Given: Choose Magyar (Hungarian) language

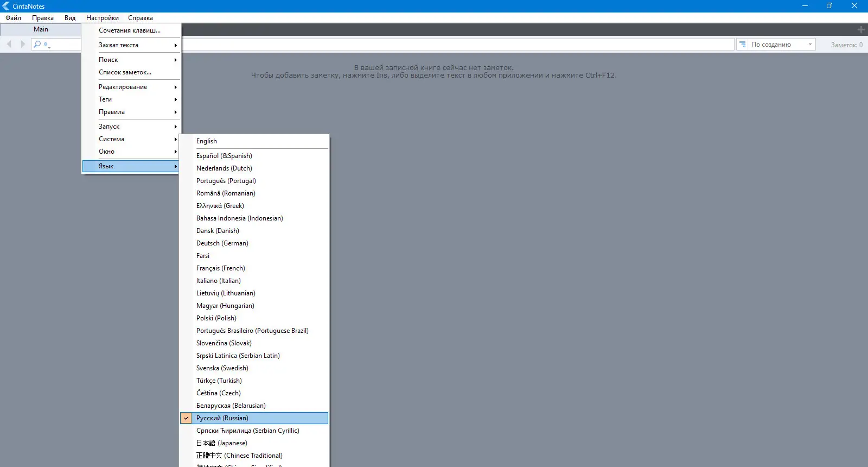Looking at the screenshot, I should coord(254,306).
